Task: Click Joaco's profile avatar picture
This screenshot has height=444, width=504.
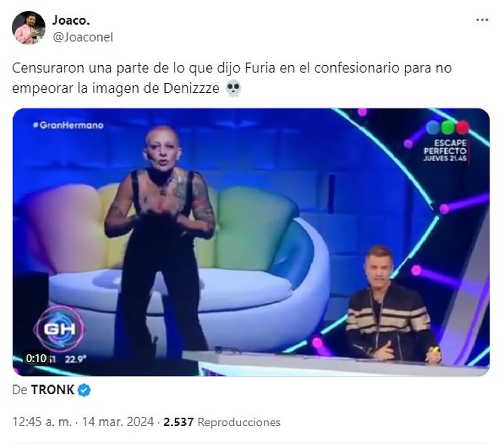Action: tap(29, 28)
